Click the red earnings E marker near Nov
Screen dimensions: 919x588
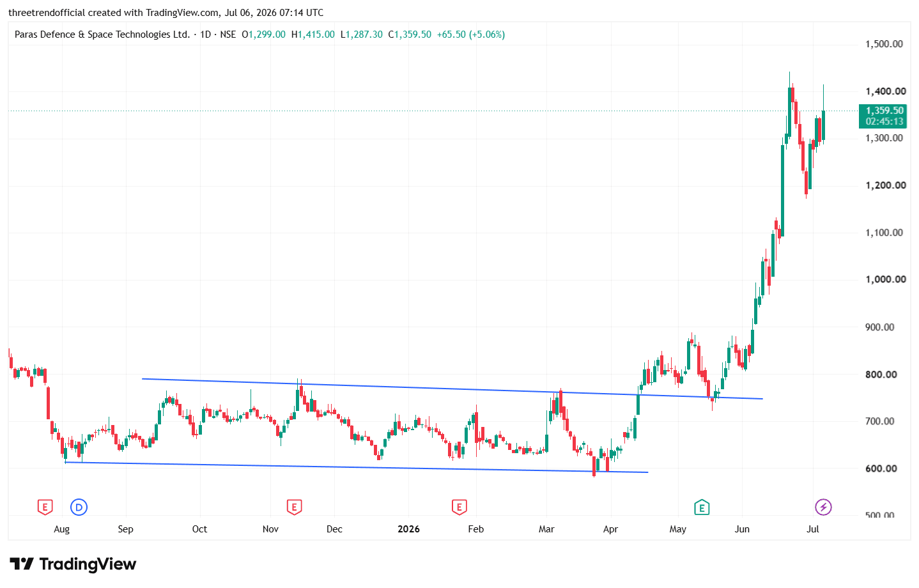click(294, 507)
